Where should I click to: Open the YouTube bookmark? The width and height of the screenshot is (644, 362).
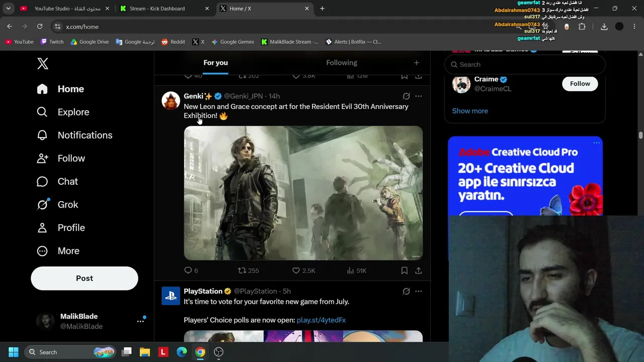(x=19, y=42)
